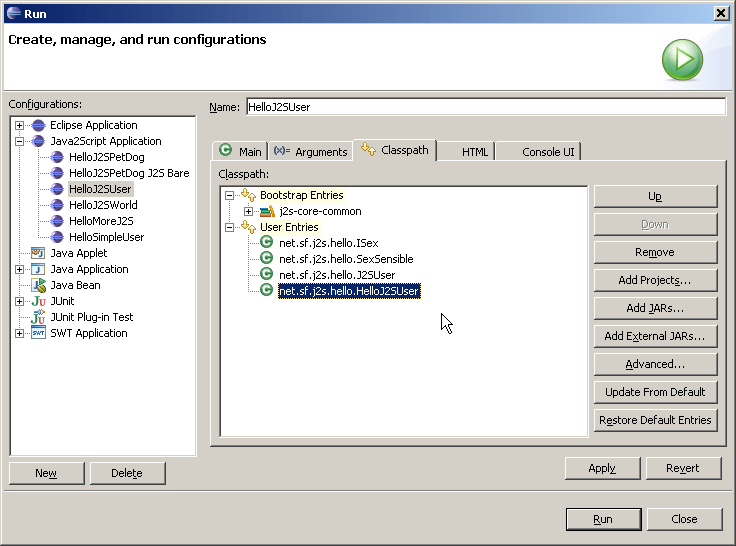Click the Close button at the bottom
Viewport: 736px width, 546px height.
point(684,519)
